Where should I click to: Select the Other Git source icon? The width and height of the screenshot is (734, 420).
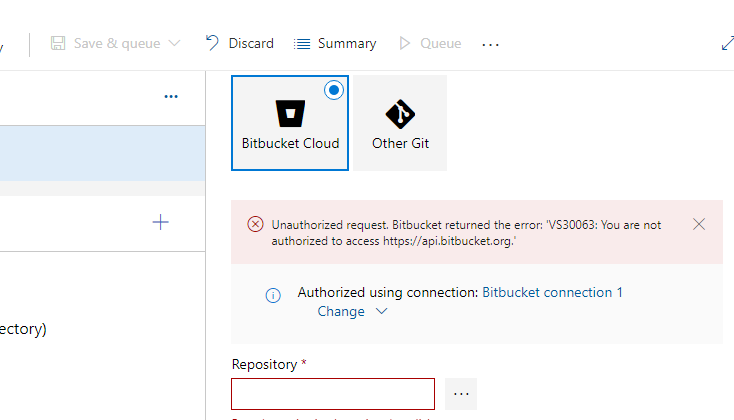[400, 114]
